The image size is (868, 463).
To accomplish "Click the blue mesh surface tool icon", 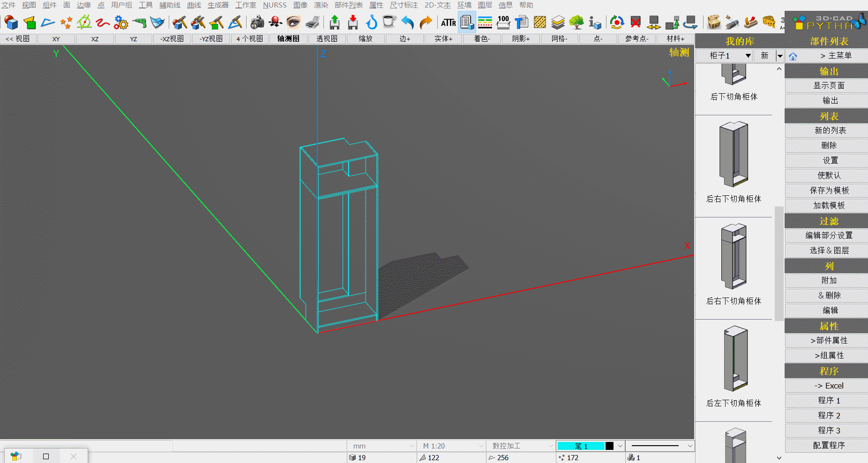I will click(157, 22).
